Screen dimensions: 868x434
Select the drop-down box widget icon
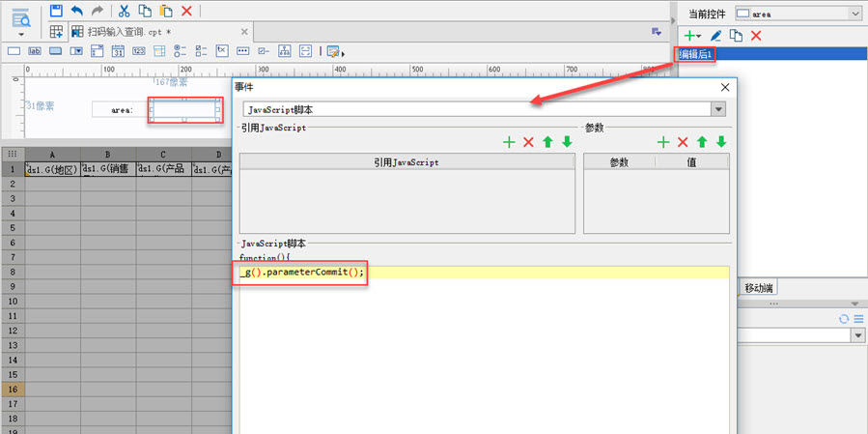click(76, 51)
